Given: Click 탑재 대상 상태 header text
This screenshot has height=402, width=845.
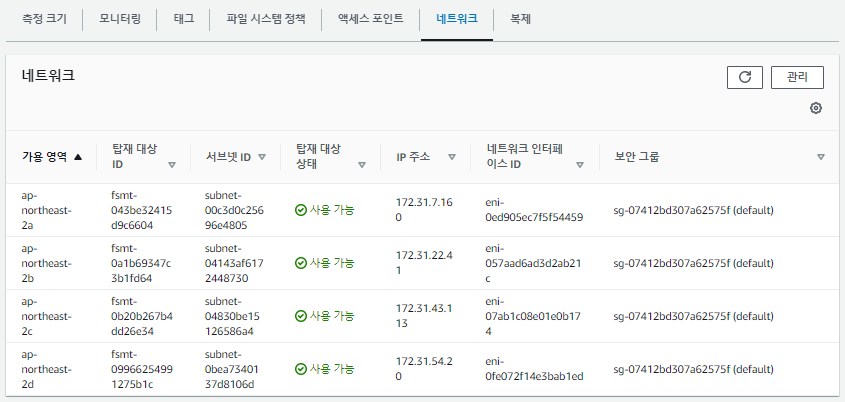Looking at the screenshot, I should point(318,157).
